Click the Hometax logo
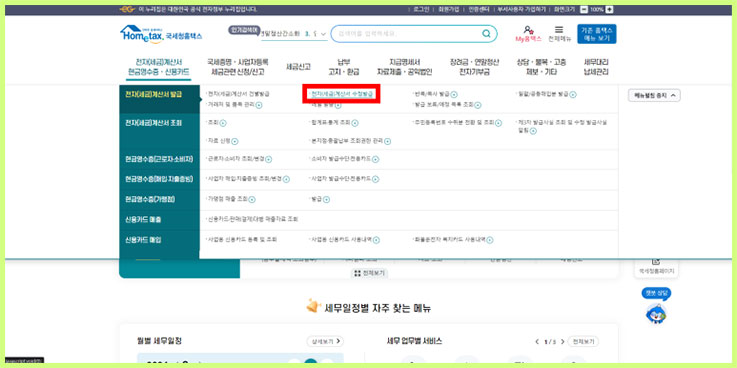Image resolution: width=737 pixels, height=368 pixels. pos(161,34)
